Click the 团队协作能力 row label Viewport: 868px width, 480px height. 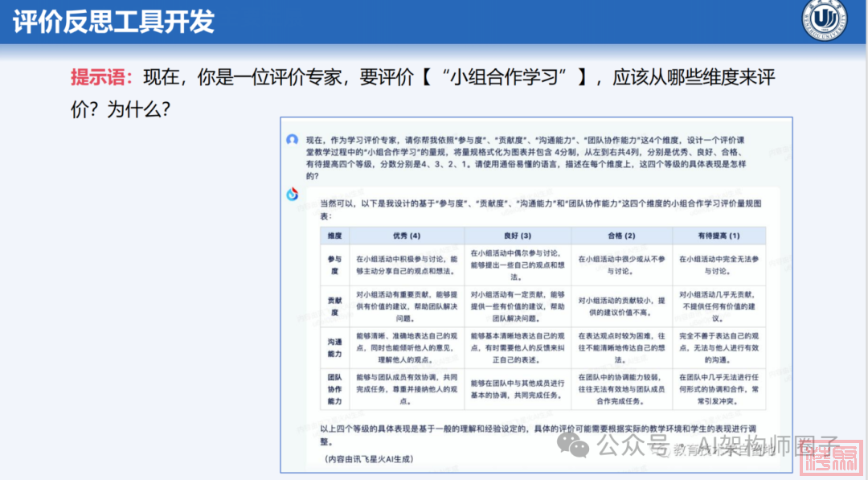(x=334, y=388)
